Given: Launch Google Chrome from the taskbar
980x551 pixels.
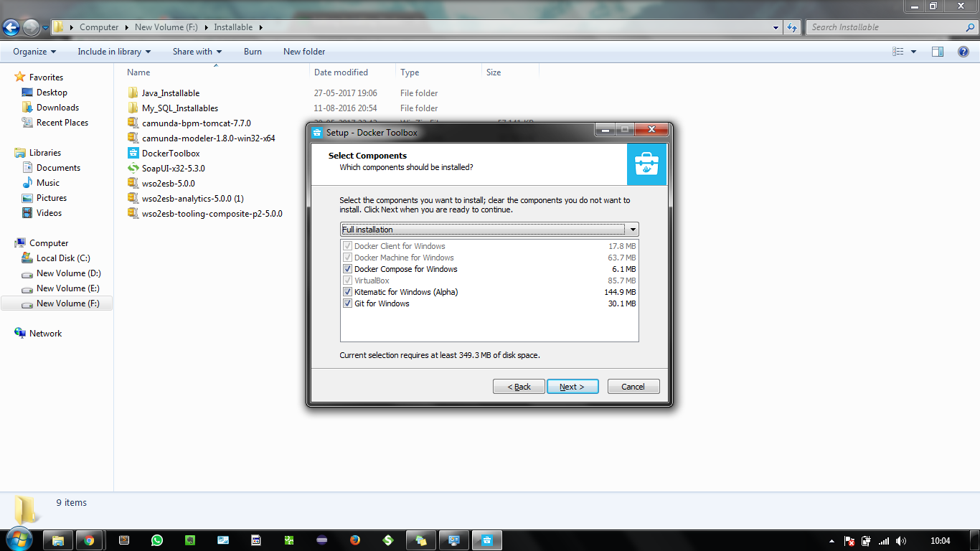Looking at the screenshot, I should [90, 540].
